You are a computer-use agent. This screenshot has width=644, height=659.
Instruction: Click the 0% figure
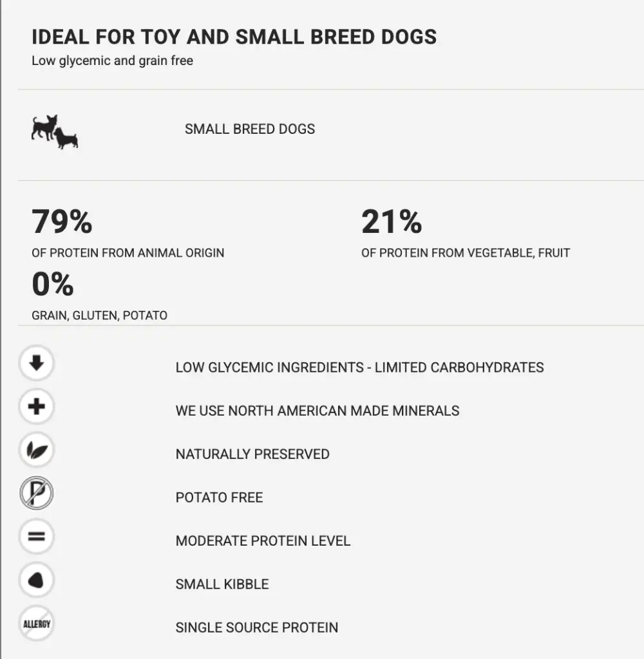point(53,284)
